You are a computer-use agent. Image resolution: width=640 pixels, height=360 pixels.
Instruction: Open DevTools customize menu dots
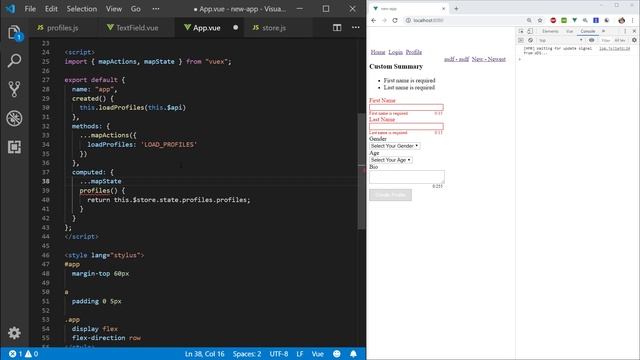pyautogui.click(x=625, y=31)
